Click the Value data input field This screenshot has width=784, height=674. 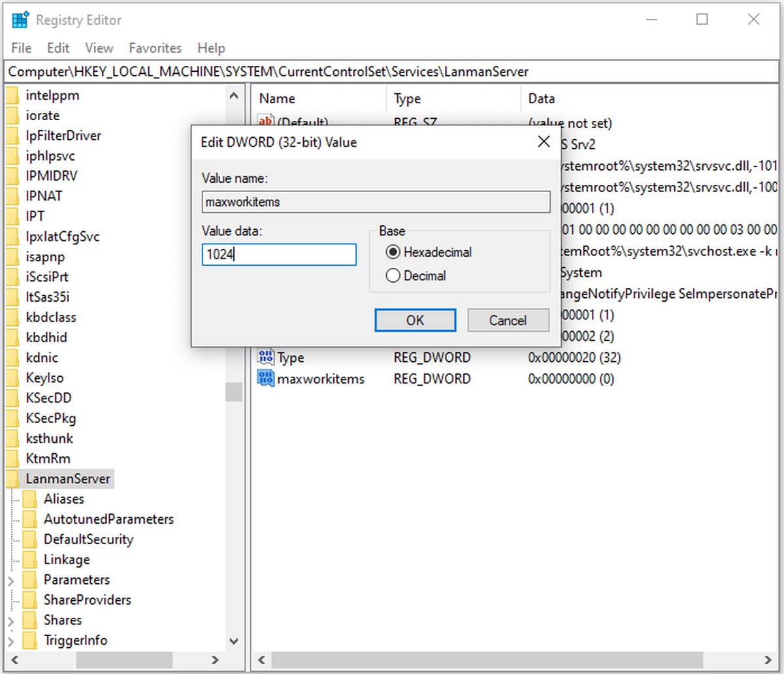pos(279,255)
